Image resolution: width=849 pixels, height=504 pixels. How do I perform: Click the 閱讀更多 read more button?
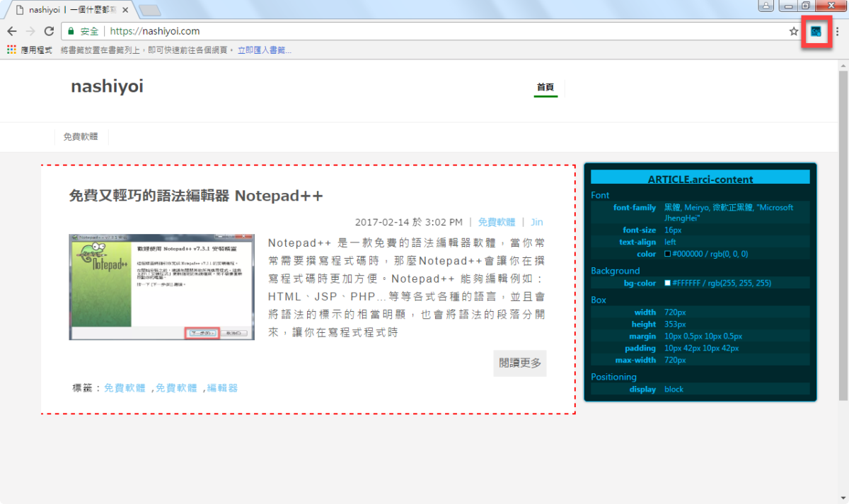point(520,363)
